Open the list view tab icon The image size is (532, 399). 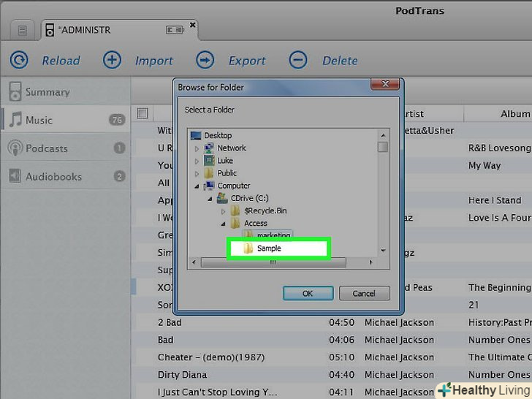[23, 31]
